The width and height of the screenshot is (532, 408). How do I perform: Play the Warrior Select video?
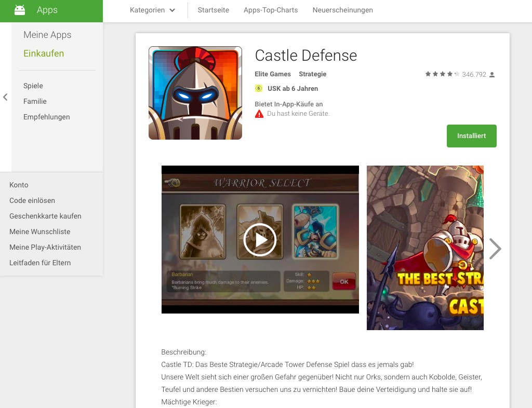pos(260,239)
